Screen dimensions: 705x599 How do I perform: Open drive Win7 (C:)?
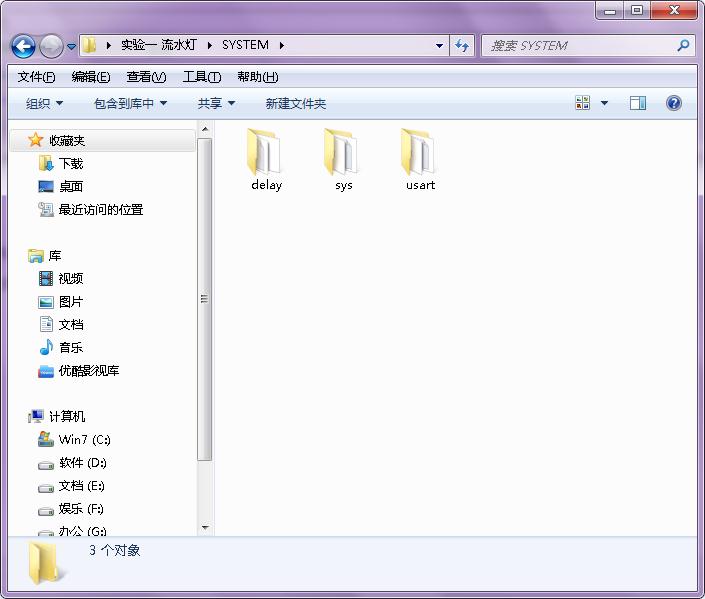[x=85, y=439]
